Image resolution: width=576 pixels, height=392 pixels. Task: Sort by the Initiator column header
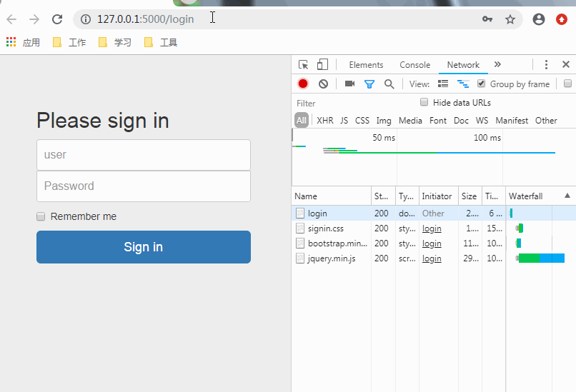coord(438,196)
